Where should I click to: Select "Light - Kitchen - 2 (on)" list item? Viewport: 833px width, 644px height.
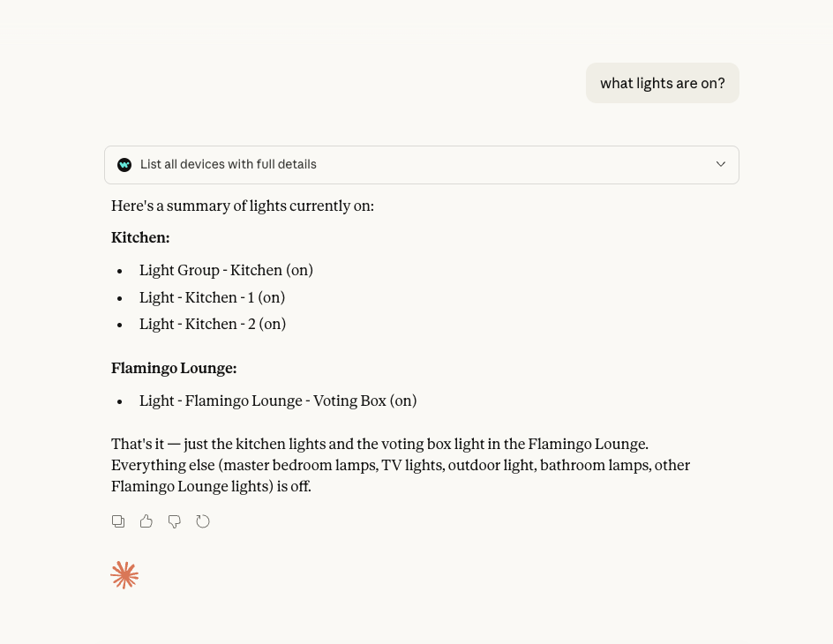point(213,324)
